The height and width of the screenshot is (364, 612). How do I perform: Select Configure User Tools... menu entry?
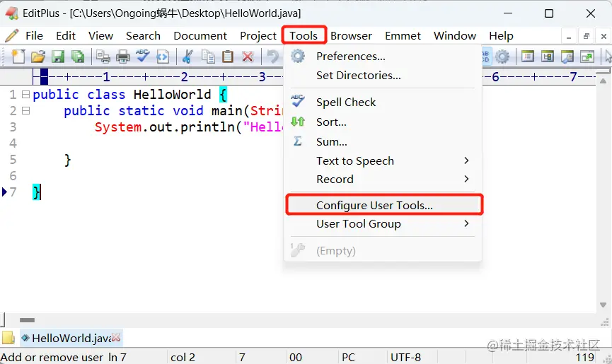384,205
